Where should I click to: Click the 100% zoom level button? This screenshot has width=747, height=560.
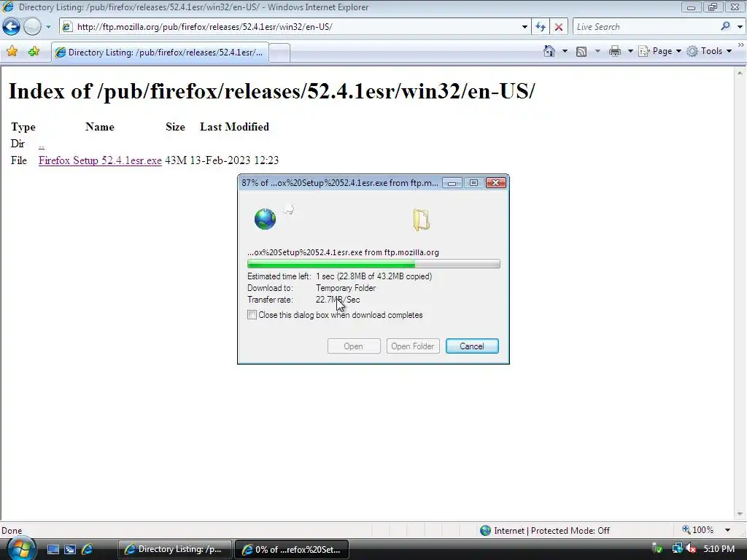698,530
